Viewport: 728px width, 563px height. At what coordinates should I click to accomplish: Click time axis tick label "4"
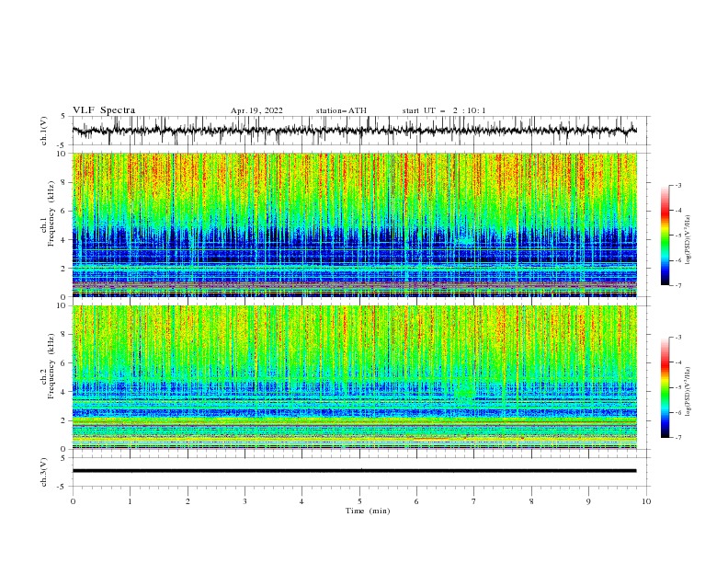click(301, 501)
